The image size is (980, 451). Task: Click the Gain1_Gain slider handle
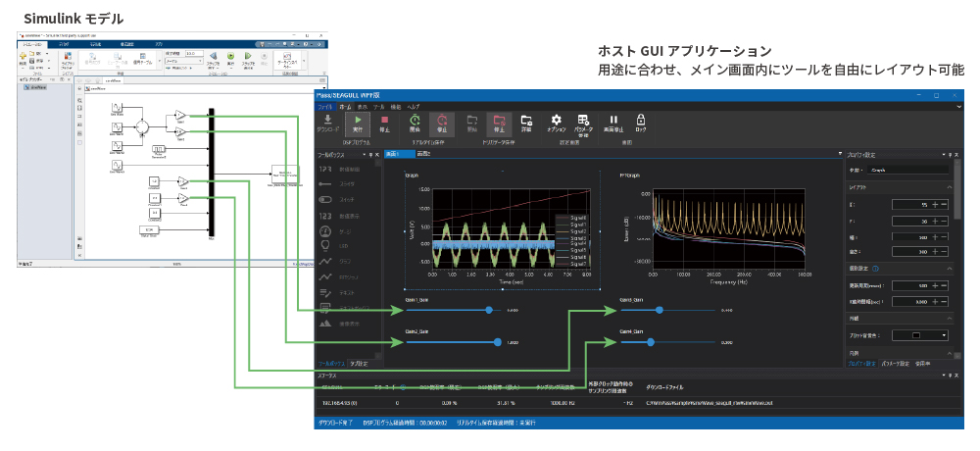[x=489, y=310]
